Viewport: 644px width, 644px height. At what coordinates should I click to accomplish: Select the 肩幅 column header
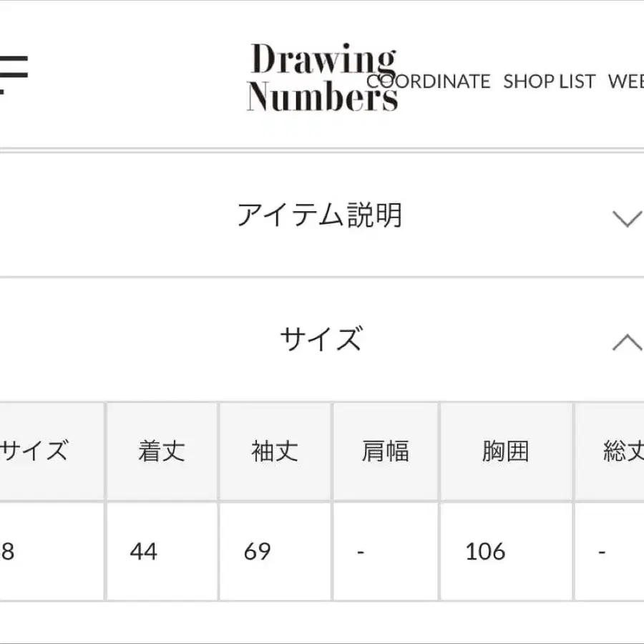click(x=385, y=452)
